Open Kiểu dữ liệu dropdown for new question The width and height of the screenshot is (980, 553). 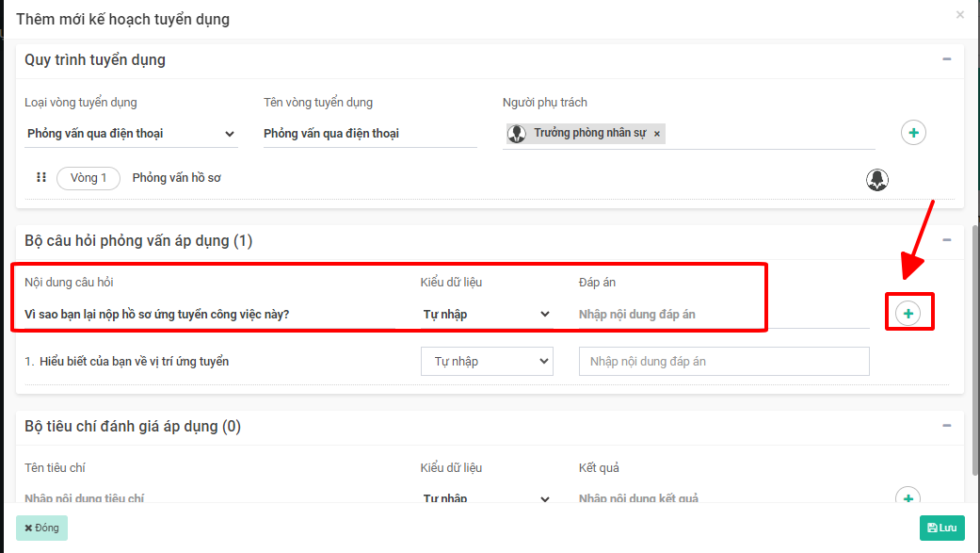pos(486,314)
